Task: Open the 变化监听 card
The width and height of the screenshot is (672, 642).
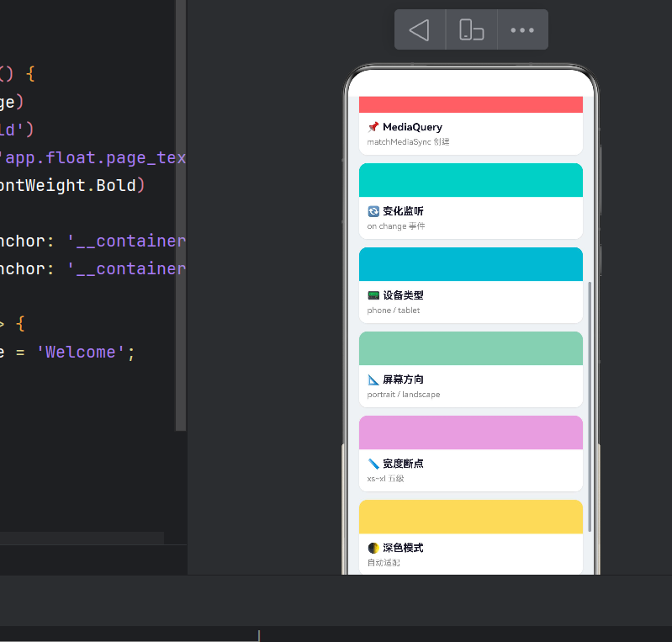Action: tap(471, 201)
